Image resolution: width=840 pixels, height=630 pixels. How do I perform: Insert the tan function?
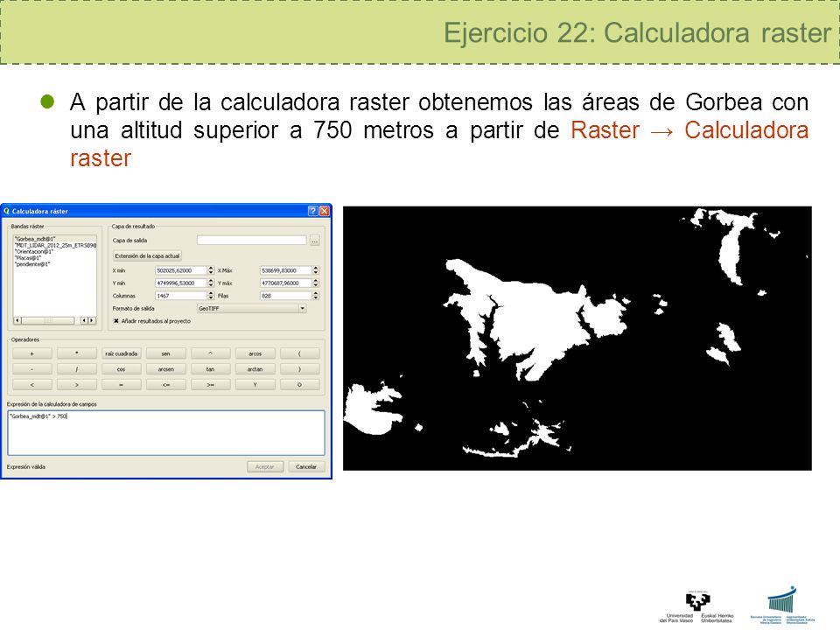tap(211, 369)
